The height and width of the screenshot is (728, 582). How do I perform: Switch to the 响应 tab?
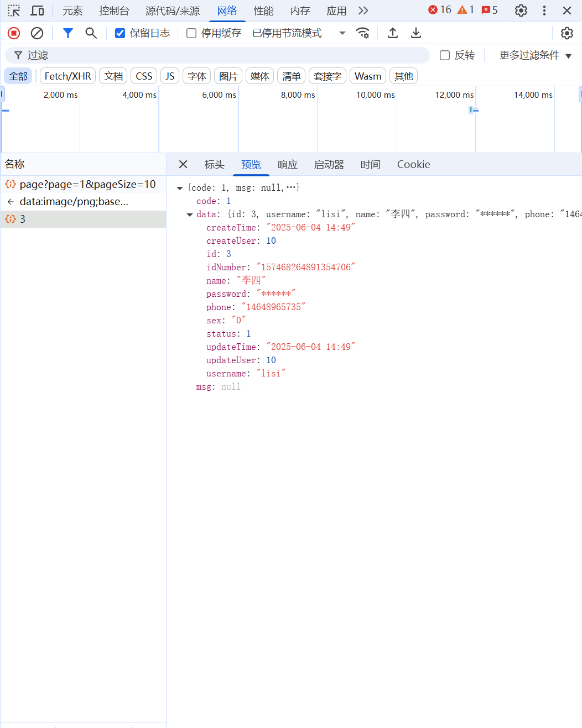pos(287,165)
